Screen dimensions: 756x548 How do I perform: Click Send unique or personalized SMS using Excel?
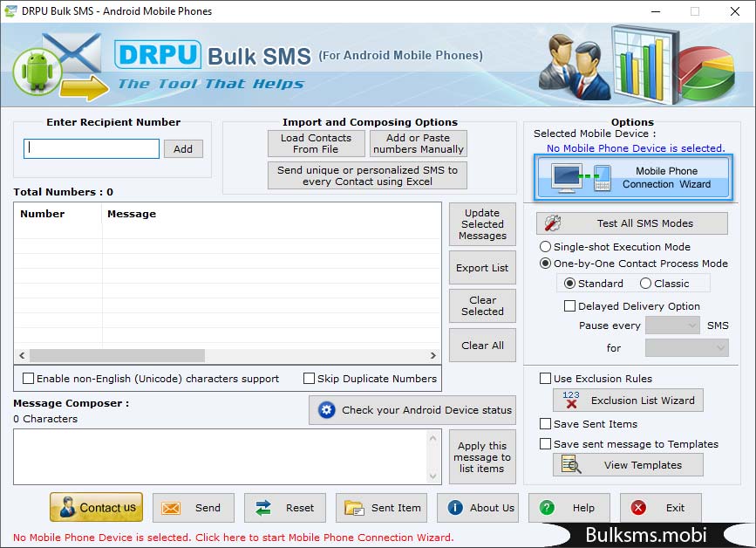tap(367, 175)
